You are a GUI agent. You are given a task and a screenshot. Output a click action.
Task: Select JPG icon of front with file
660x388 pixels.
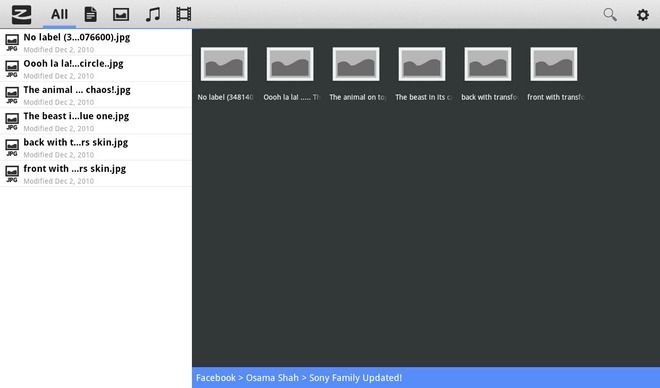[x=12, y=174]
